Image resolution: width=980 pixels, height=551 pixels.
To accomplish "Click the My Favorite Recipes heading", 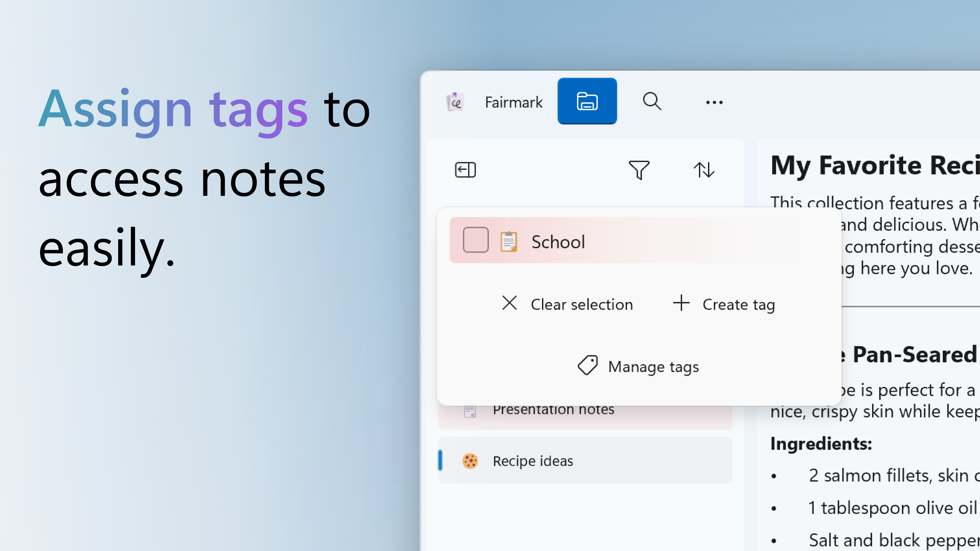I will coord(875,166).
